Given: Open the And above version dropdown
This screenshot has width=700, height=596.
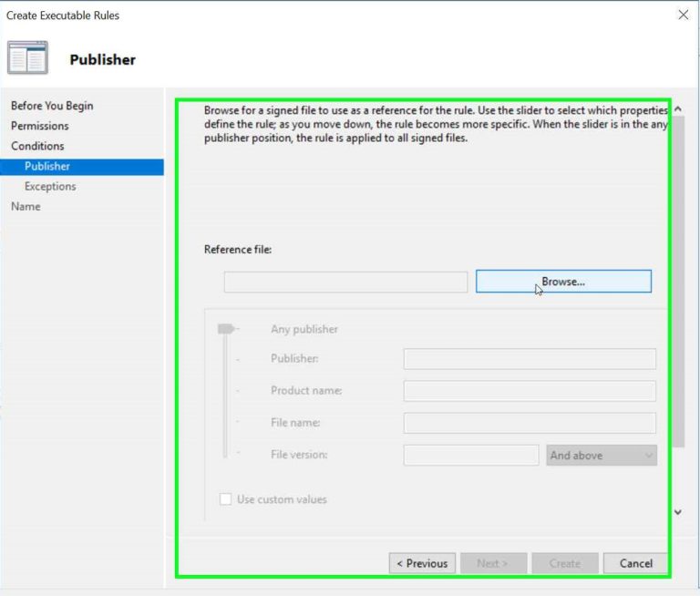Looking at the screenshot, I should pyautogui.click(x=602, y=455).
